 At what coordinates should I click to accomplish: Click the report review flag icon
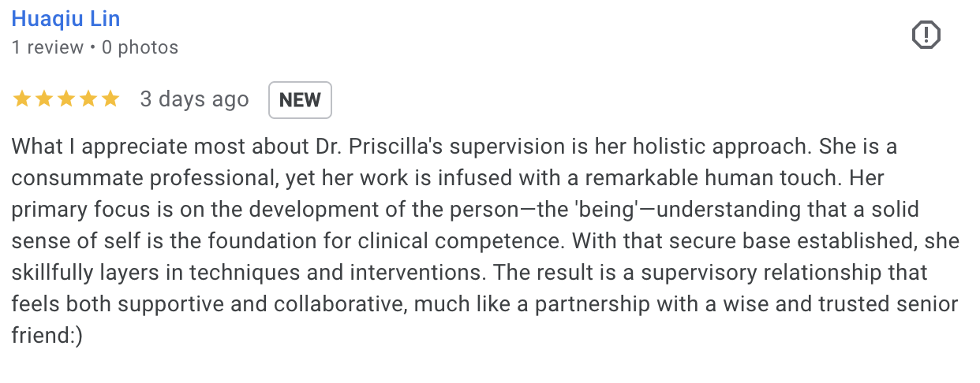(926, 35)
